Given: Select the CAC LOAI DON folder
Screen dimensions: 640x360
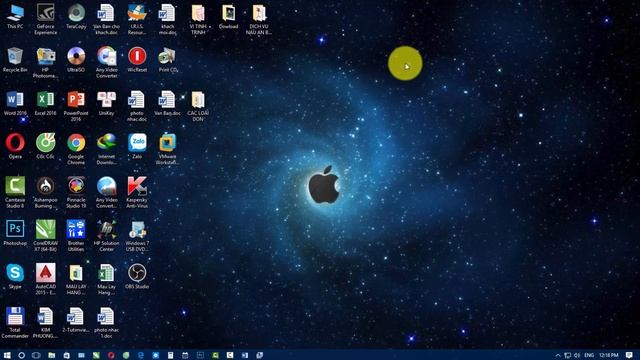Looking at the screenshot, I should [x=198, y=106].
